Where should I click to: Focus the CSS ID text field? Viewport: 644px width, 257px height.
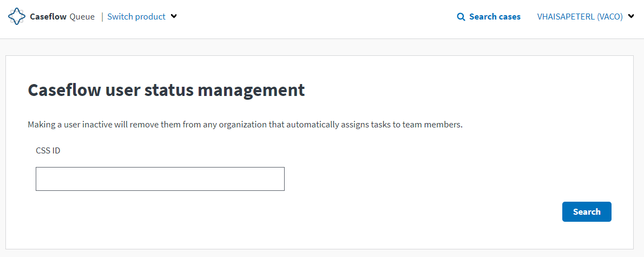[160, 179]
